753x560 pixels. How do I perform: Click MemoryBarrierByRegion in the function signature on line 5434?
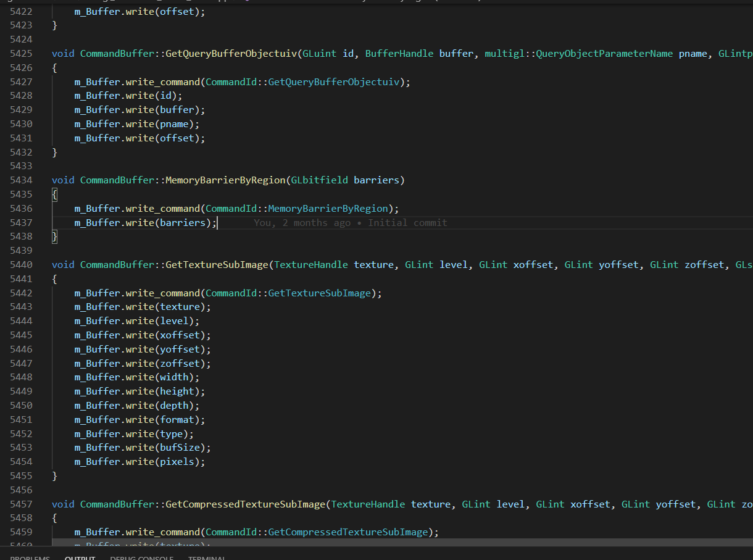click(225, 180)
